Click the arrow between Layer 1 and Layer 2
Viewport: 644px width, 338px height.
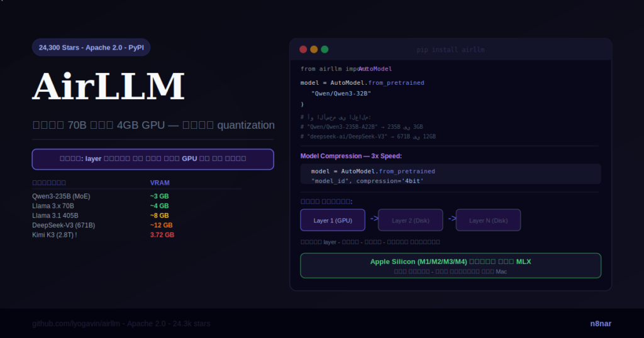click(x=374, y=219)
